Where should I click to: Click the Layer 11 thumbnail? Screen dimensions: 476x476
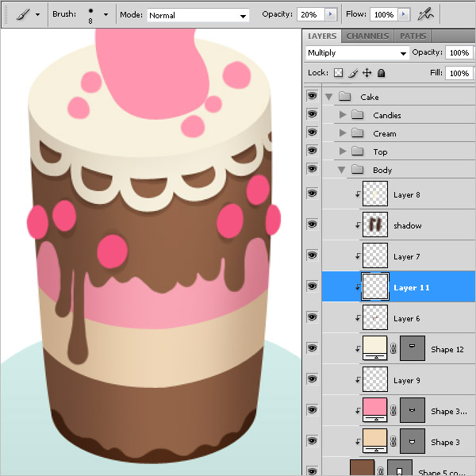click(375, 286)
